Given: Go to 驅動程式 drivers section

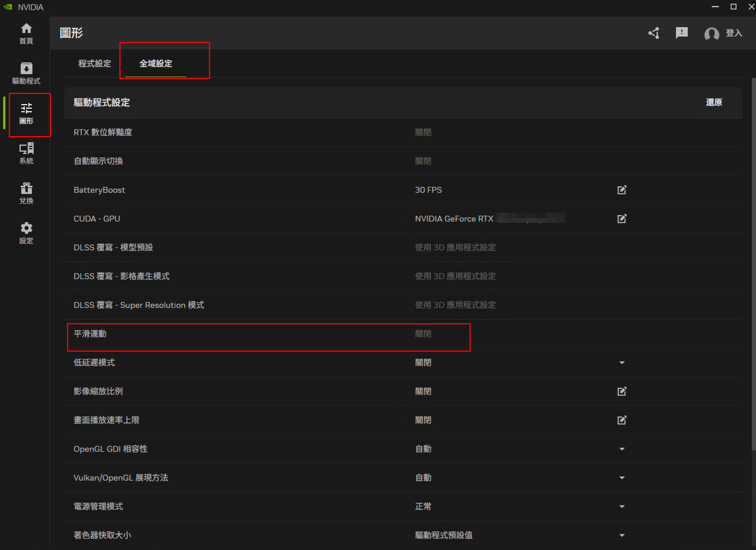Looking at the screenshot, I should tap(26, 73).
